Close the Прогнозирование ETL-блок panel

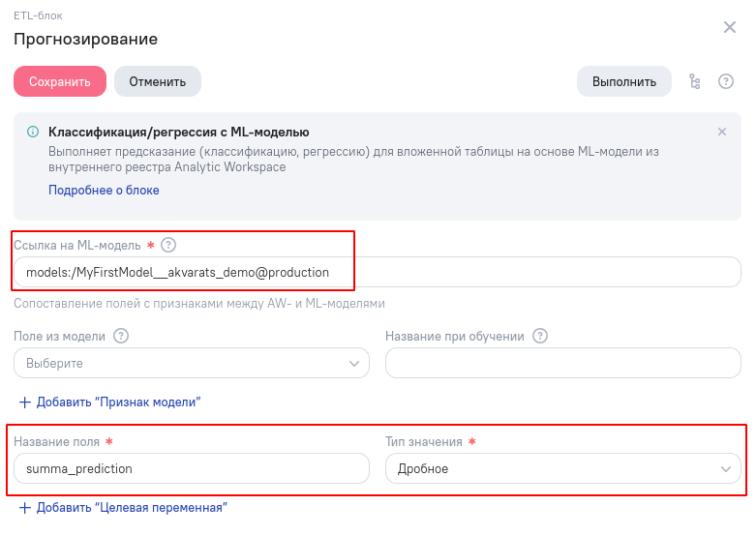tap(730, 27)
